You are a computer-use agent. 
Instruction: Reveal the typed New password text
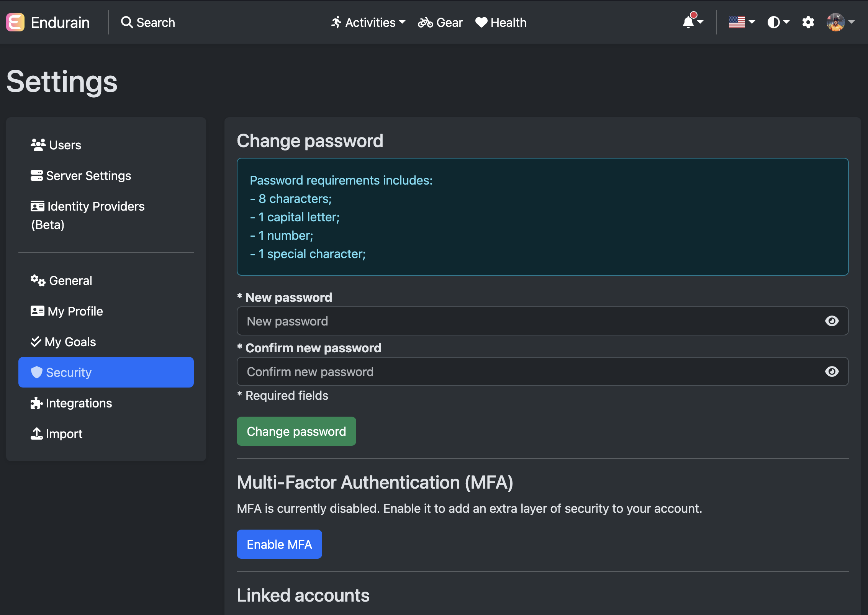pyautogui.click(x=832, y=321)
